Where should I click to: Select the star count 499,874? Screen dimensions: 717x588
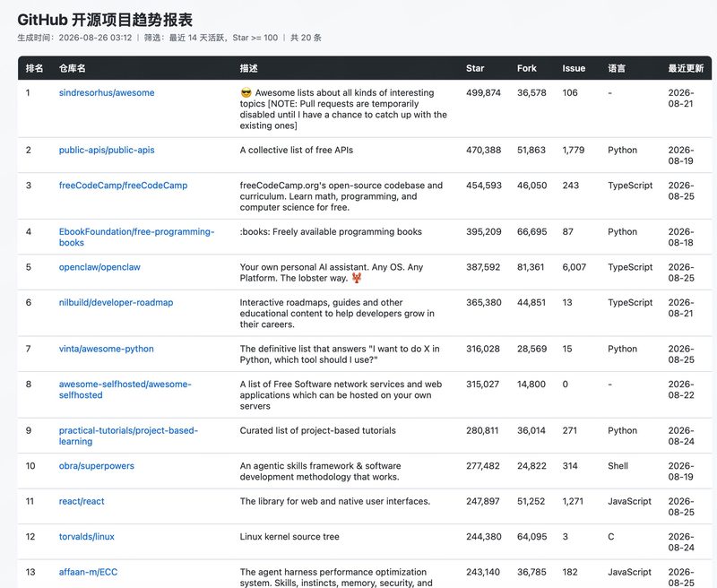point(483,93)
